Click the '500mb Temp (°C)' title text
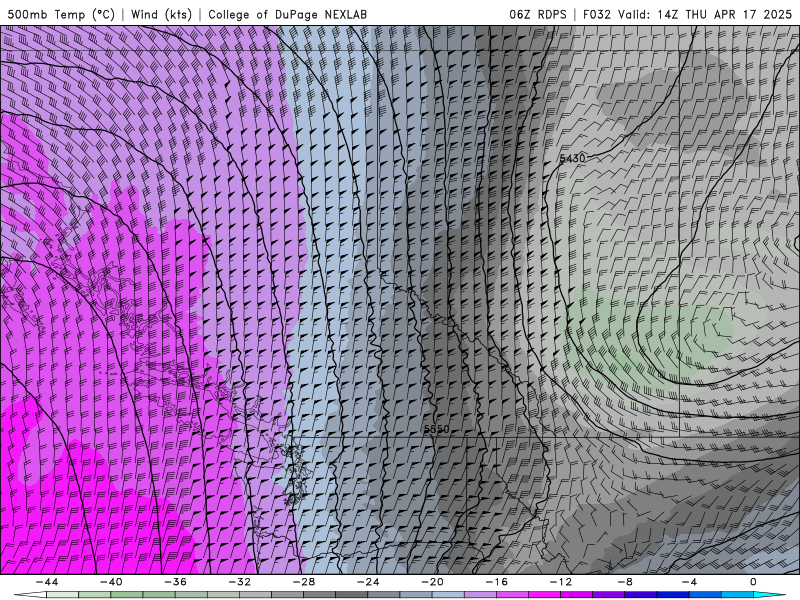This screenshot has height=600, width=800. tap(61, 14)
